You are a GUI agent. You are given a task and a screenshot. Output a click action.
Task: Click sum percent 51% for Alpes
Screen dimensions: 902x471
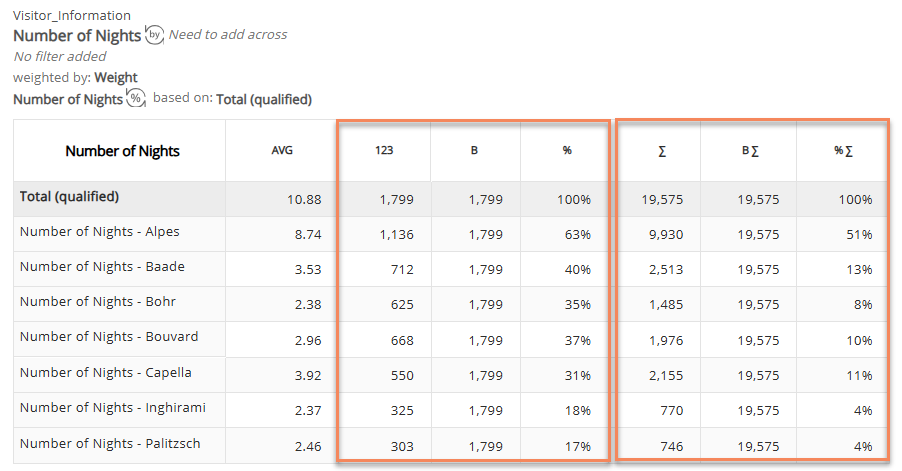[859, 235]
